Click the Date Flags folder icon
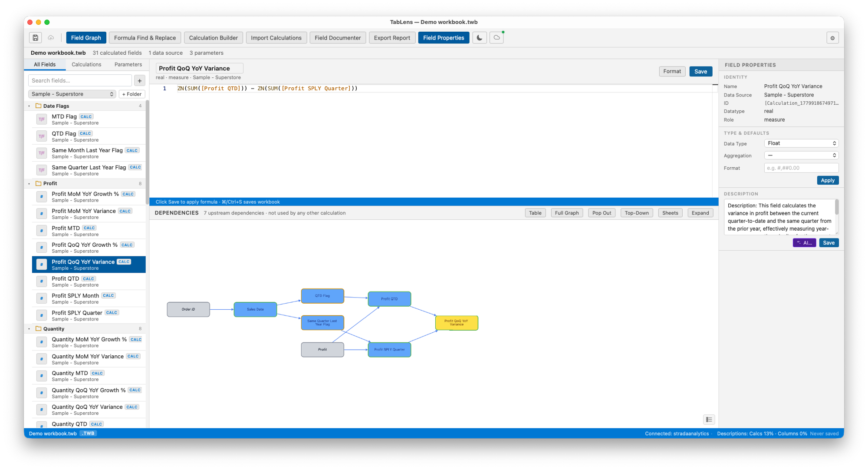868x470 pixels. (x=38, y=106)
